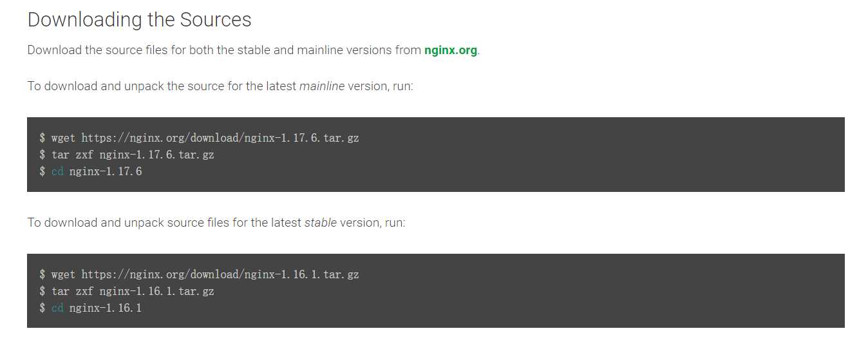Click the "$" prompt before the first wget
The height and width of the screenshot is (351, 868).
(x=42, y=138)
